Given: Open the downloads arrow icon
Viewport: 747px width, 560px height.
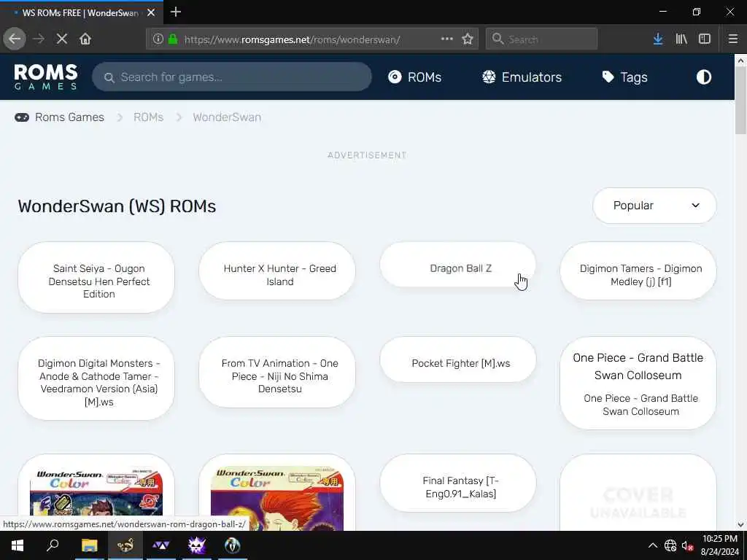Looking at the screenshot, I should tap(658, 39).
